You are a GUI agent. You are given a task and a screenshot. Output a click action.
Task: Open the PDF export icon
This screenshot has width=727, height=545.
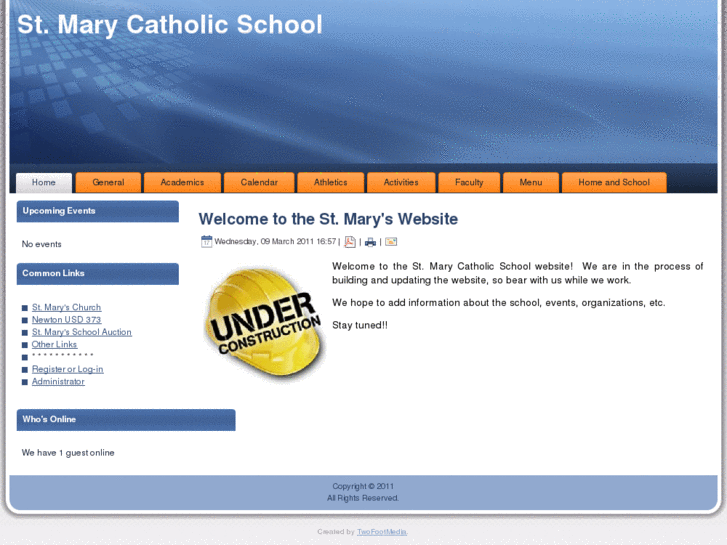350,242
